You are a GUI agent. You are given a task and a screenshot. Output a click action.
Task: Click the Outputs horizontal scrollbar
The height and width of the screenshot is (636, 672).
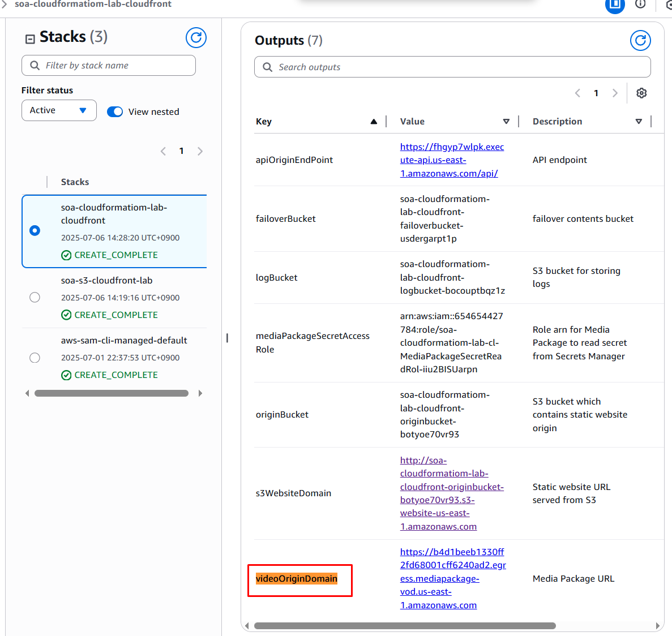pyautogui.click(x=404, y=626)
